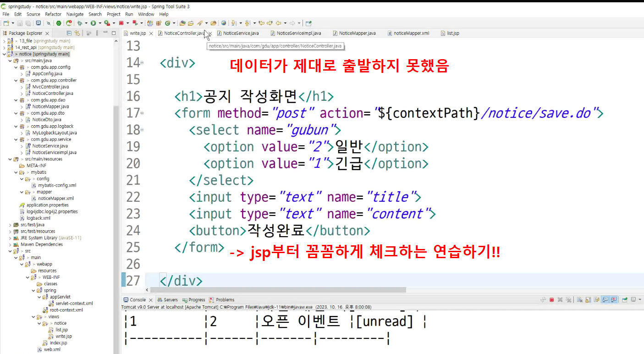Viewport: 644px width, 354px height.
Task: Open the Display Selected Console dropdown
Action: point(640,299)
